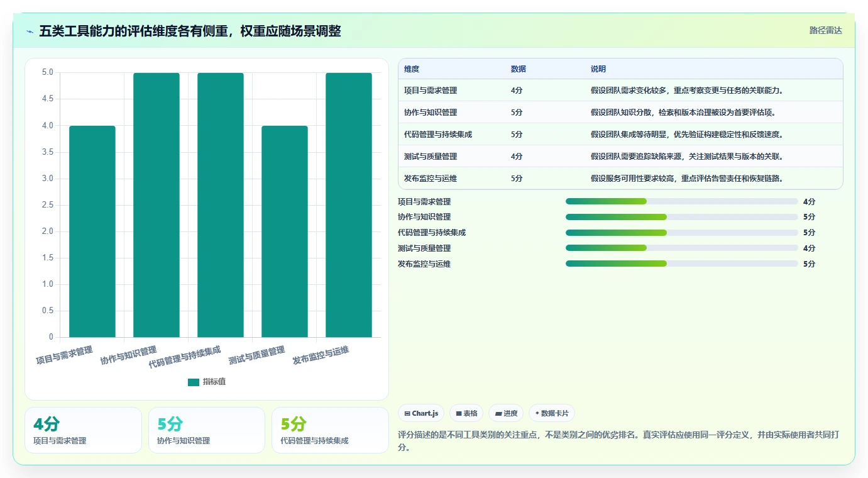Open the 5分 代码管理与持续集成 data card

point(330,430)
